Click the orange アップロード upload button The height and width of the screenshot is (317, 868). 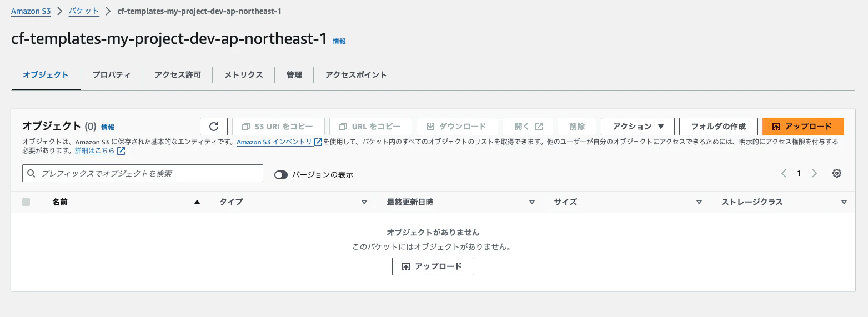[803, 127]
